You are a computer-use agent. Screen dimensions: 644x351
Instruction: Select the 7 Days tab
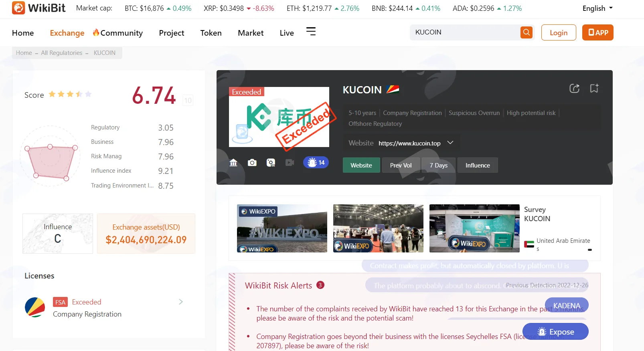438,165
